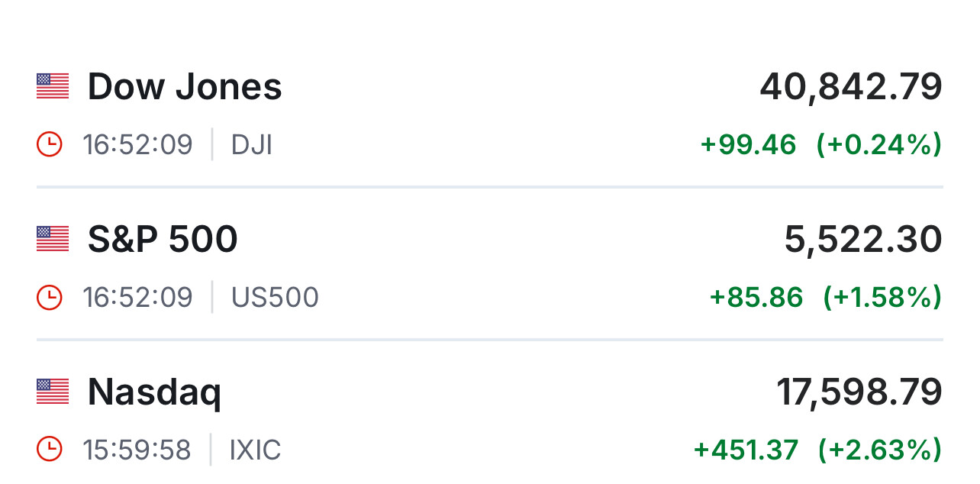Select the DJI ticker symbol
The height and width of the screenshot is (484, 980).
click(252, 144)
